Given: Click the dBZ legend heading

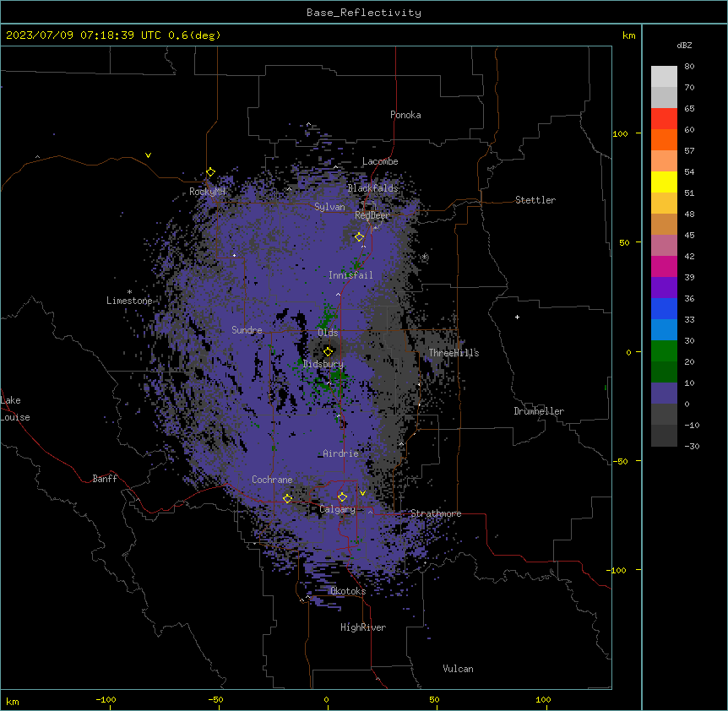Looking at the screenshot, I should [684, 45].
